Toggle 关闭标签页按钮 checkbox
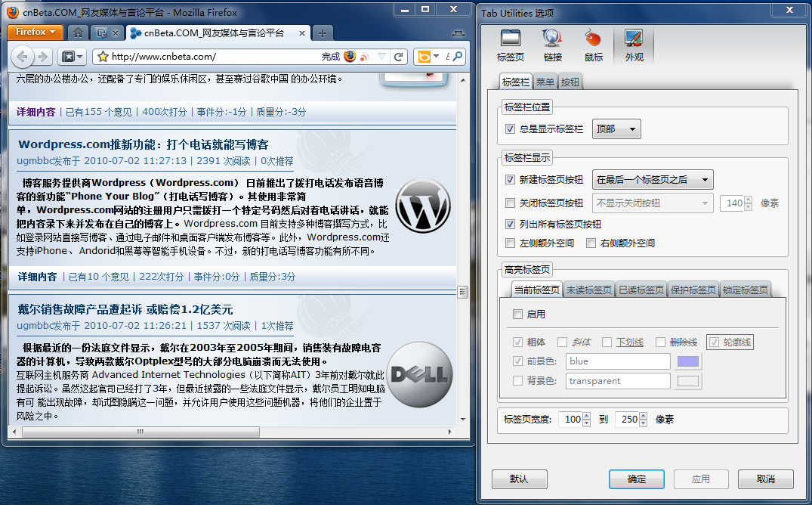 coord(510,203)
